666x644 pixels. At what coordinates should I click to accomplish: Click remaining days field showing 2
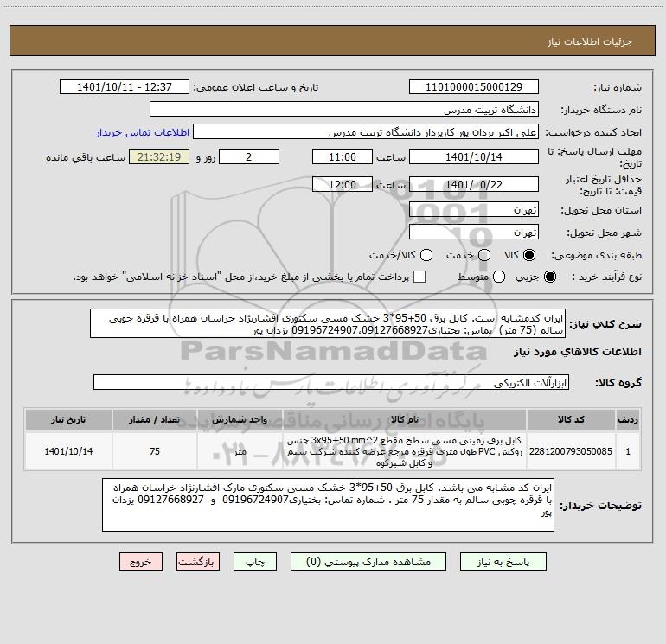(x=249, y=156)
